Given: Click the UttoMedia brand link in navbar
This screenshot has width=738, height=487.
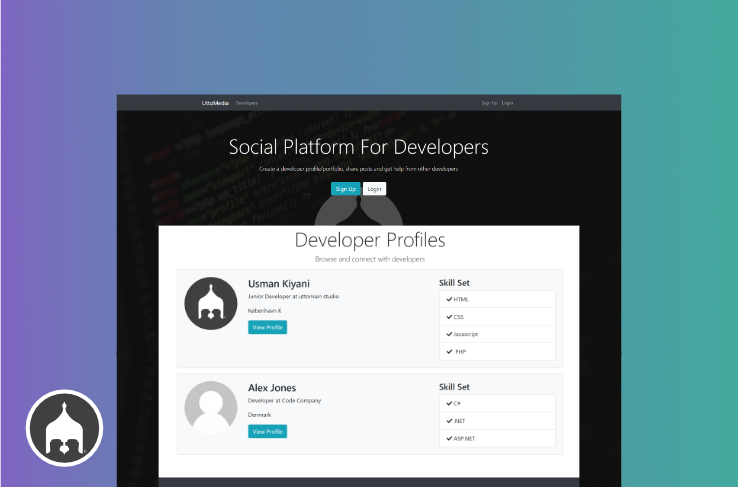Looking at the screenshot, I should coord(215,103).
